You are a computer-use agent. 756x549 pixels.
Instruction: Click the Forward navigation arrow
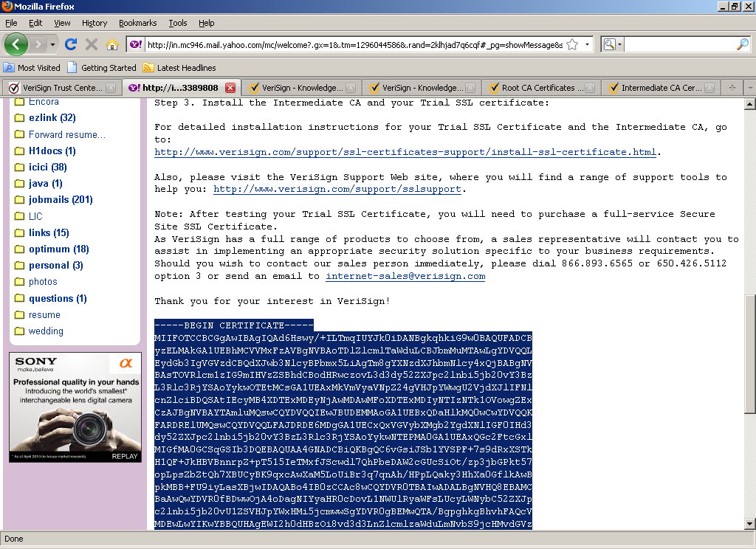pos(38,45)
